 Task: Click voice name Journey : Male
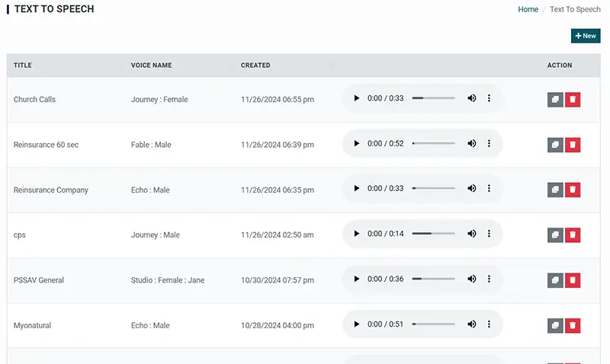pos(156,235)
